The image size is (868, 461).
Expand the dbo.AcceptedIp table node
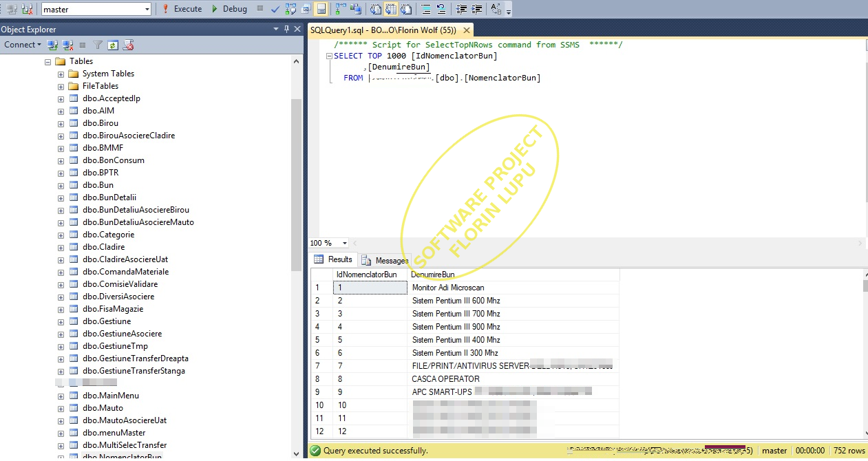61,98
